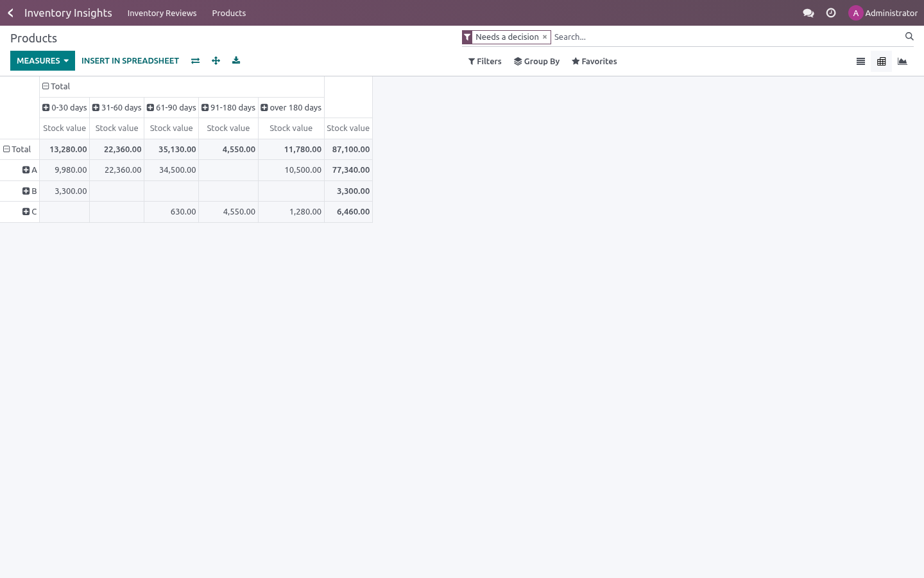This screenshot has width=924, height=578.
Task: Open the activities clock icon
Action: coord(831,13)
